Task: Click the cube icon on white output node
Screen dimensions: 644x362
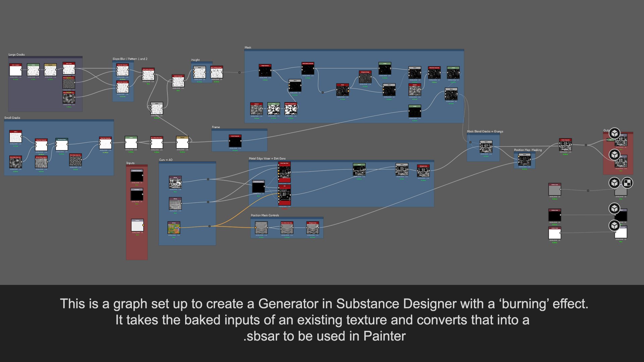Action: (614, 226)
